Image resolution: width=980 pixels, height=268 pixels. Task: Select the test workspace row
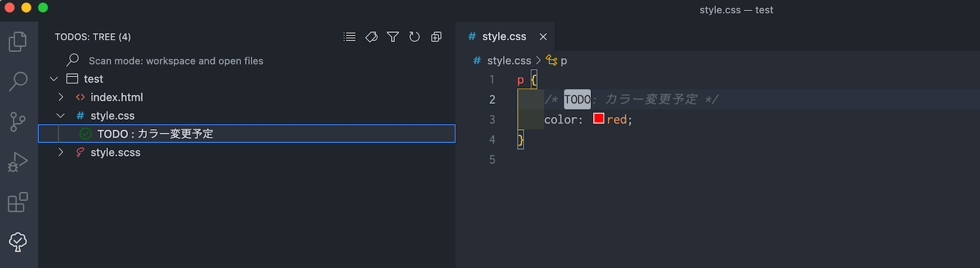247,79
